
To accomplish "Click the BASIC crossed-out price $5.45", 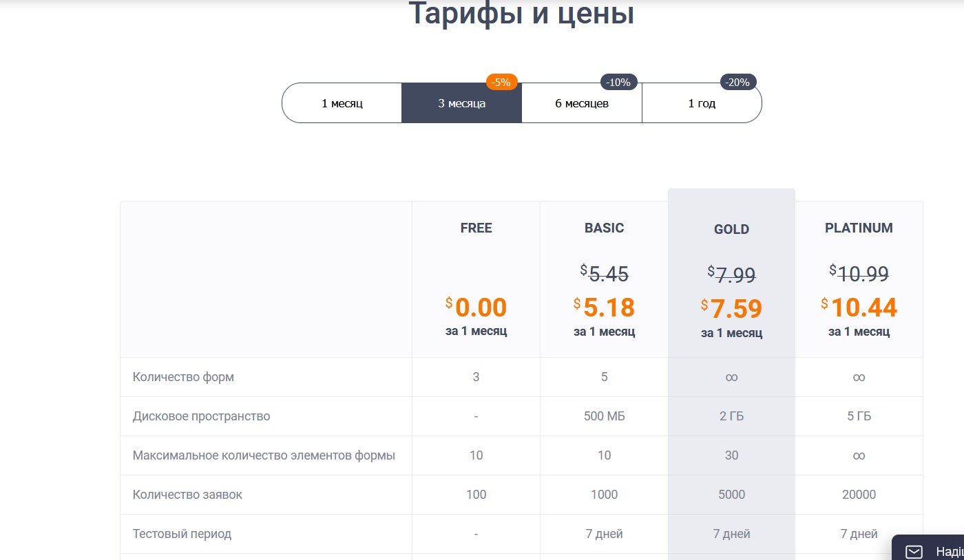I will point(604,274).
